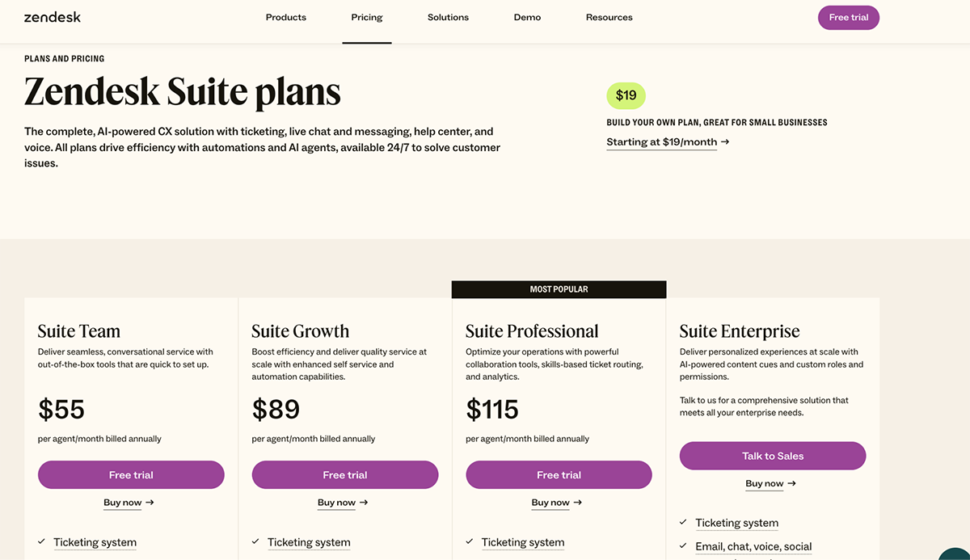Click the $19 green badge
This screenshot has width=970, height=560.
point(626,95)
